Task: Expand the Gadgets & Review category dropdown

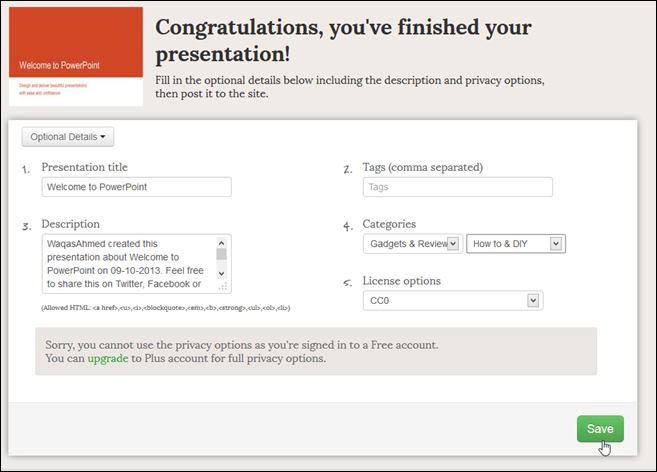Action: click(x=413, y=244)
